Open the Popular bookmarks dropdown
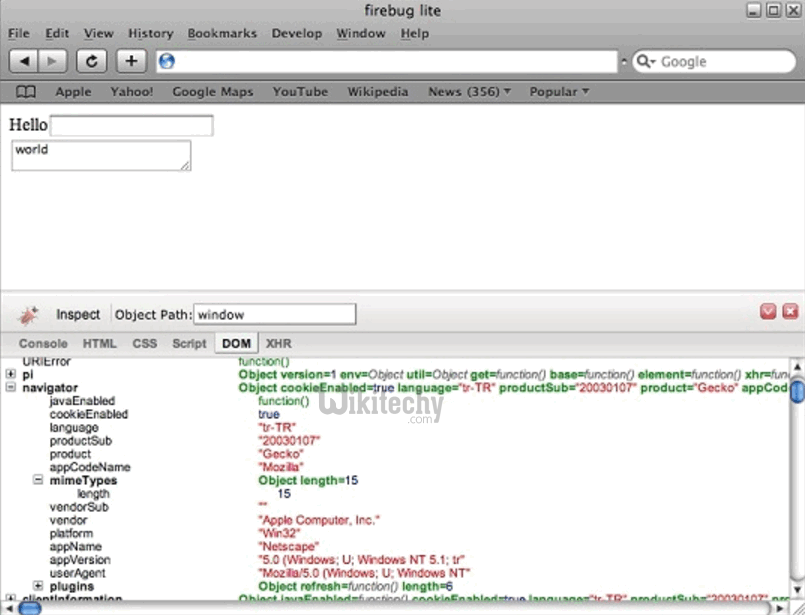 point(558,92)
